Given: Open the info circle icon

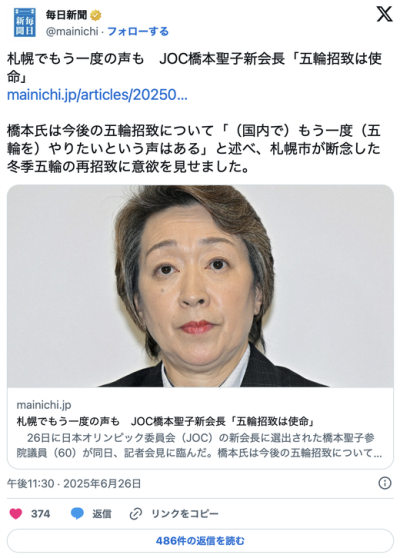Looking at the screenshot, I should click(385, 483).
